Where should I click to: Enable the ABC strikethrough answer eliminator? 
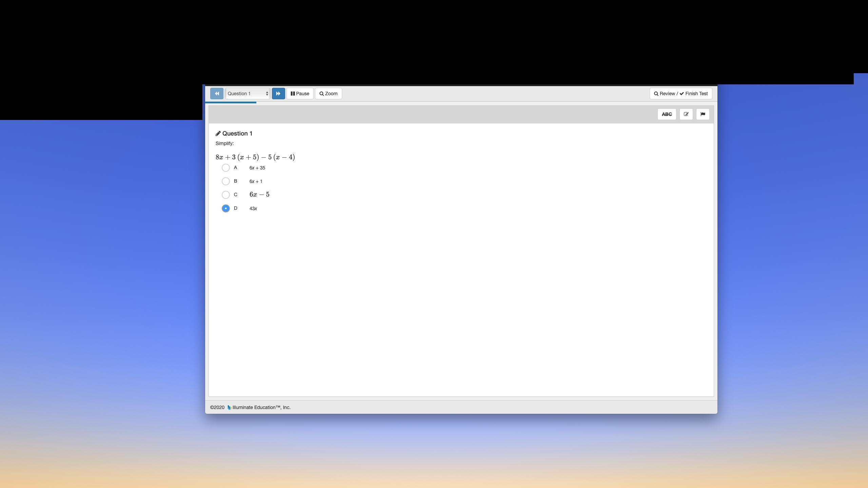(667, 114)
